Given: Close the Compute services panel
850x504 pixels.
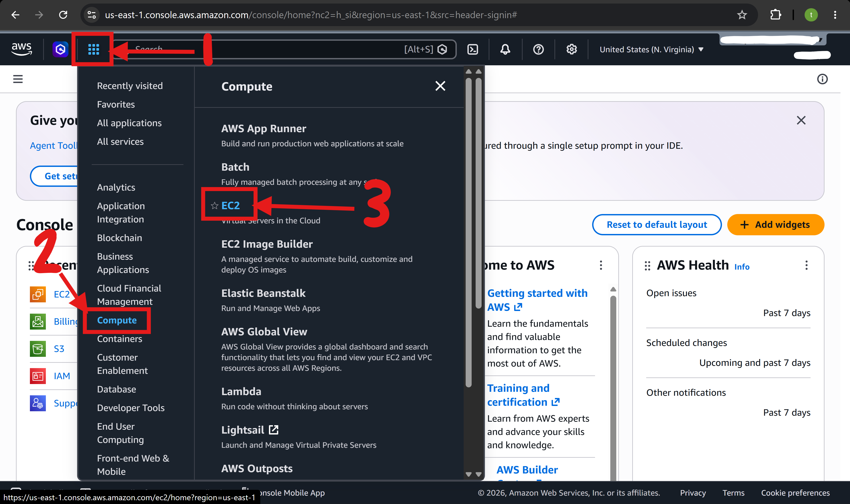Looking at the screenshot, I should [440, 86].
